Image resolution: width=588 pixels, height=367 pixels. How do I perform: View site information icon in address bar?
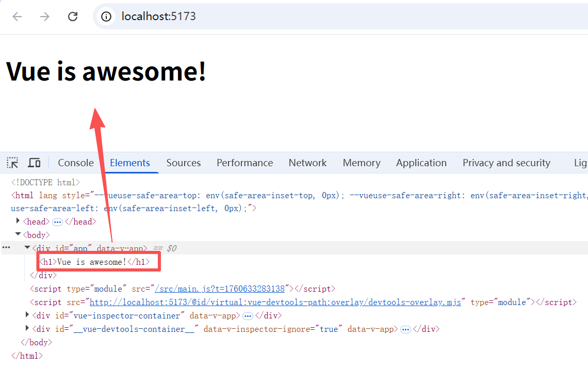pyautogui.click(x=106, y=17)
